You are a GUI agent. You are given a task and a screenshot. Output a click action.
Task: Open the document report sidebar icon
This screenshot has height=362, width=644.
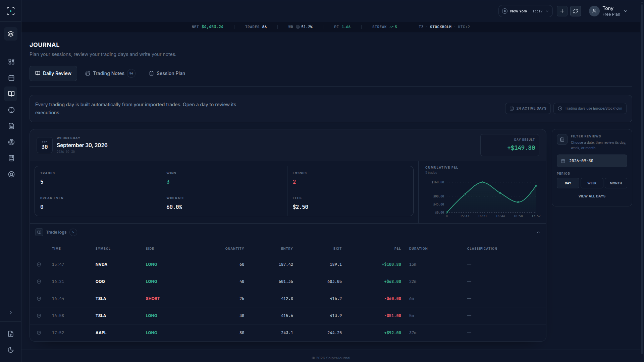pos(11,126)
